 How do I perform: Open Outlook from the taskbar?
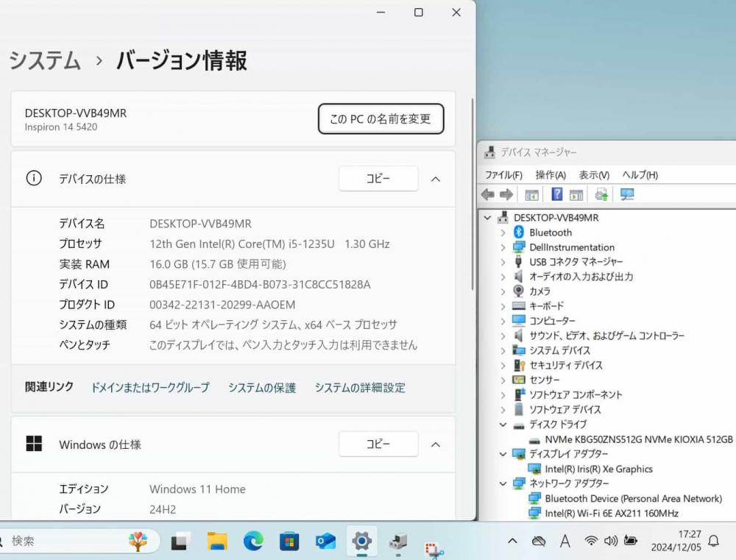click(x=325, y=541)
